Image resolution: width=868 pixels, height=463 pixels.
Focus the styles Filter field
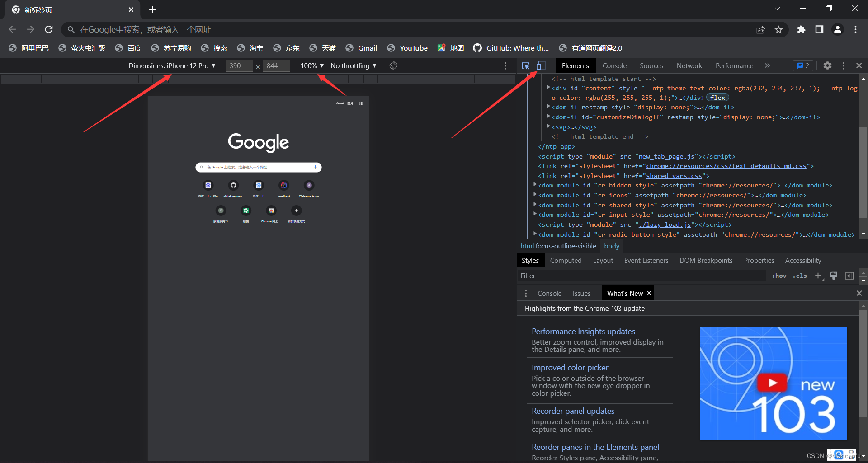642,276
